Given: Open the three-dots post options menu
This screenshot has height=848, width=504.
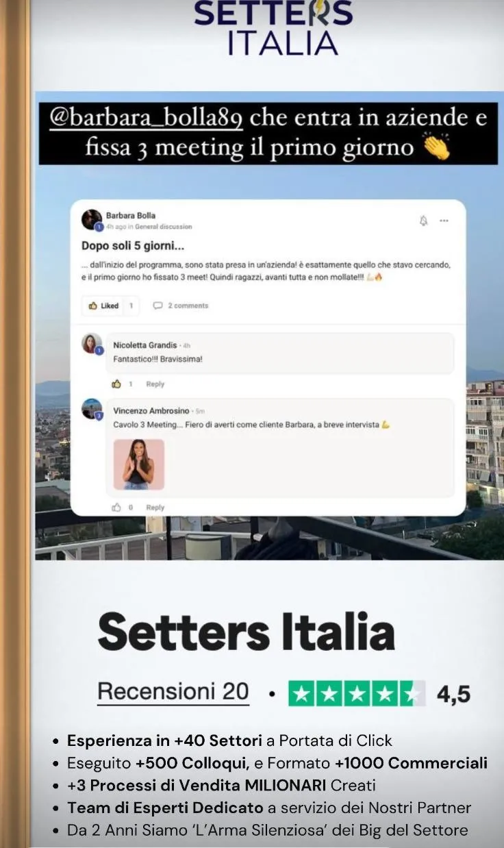Looking at the screenshot, I should [444, 221].
